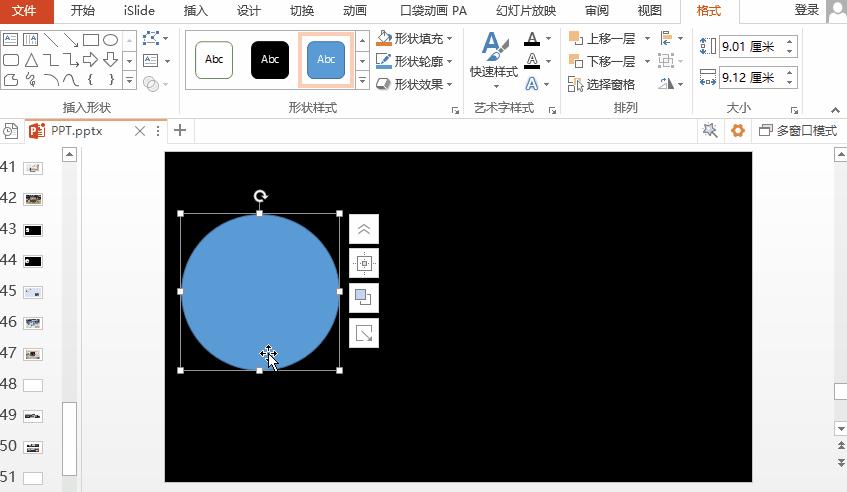Open 选择窗格 selection pane
Viewport: 847px width, 492px height.
coord(601,84)
